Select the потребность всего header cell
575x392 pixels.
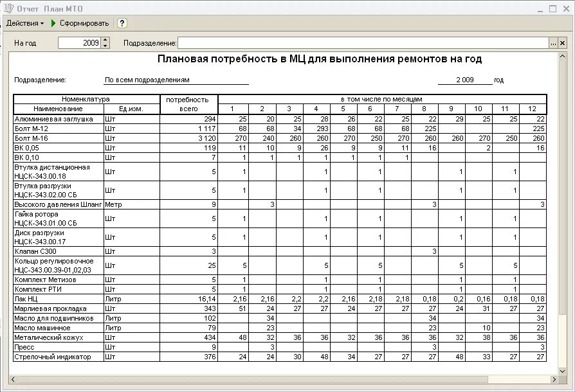pyautogui.click(x=188, y=104)
